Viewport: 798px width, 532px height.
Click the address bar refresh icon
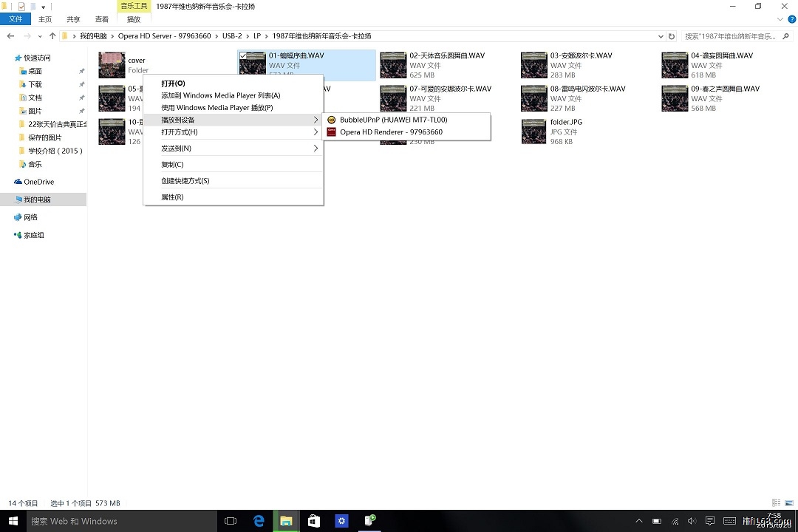click(x=671, y=36)
